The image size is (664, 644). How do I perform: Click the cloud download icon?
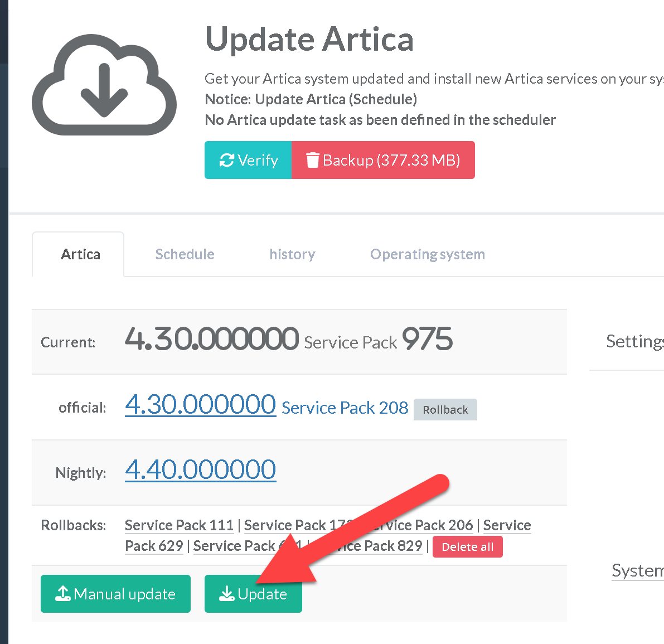coord(104,85)
